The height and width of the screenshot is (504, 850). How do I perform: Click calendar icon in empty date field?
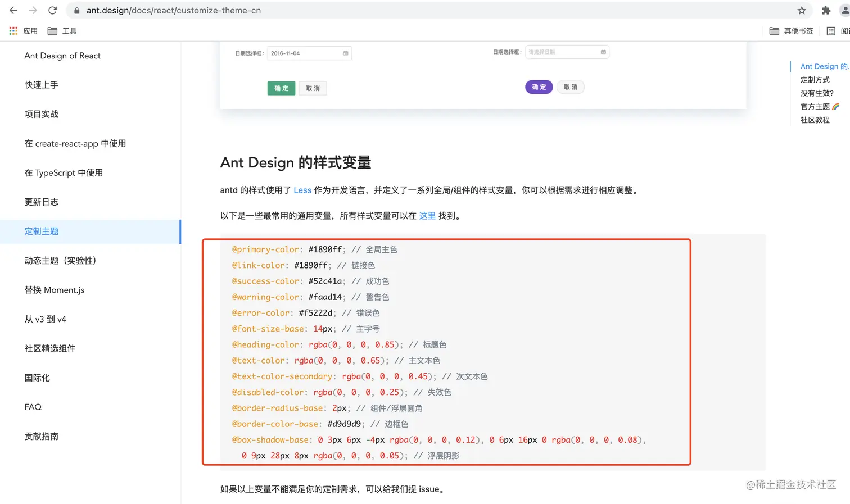[x=603, y=52]
